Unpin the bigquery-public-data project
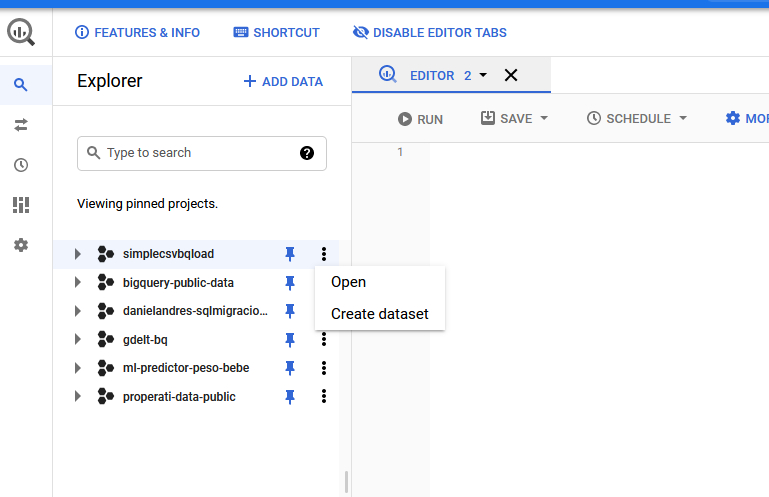Image resolution: width=769 pixels, height=497 pixels. [x=290, y=283]
